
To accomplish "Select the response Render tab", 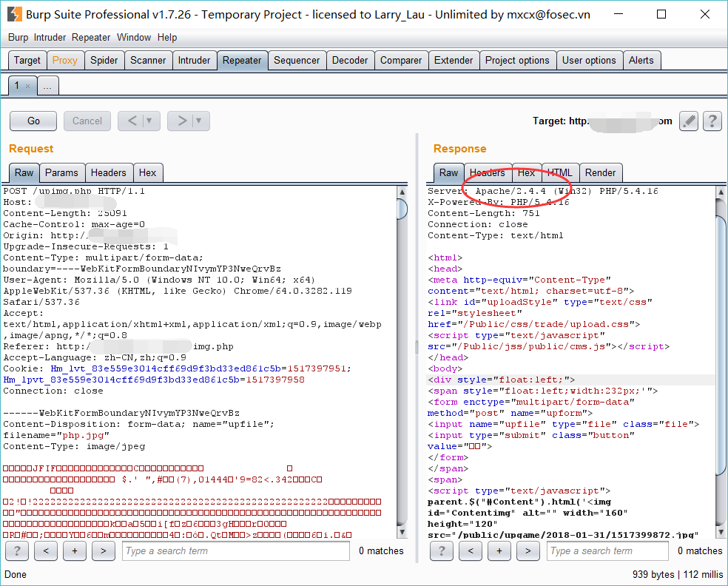I will [600, 172].
